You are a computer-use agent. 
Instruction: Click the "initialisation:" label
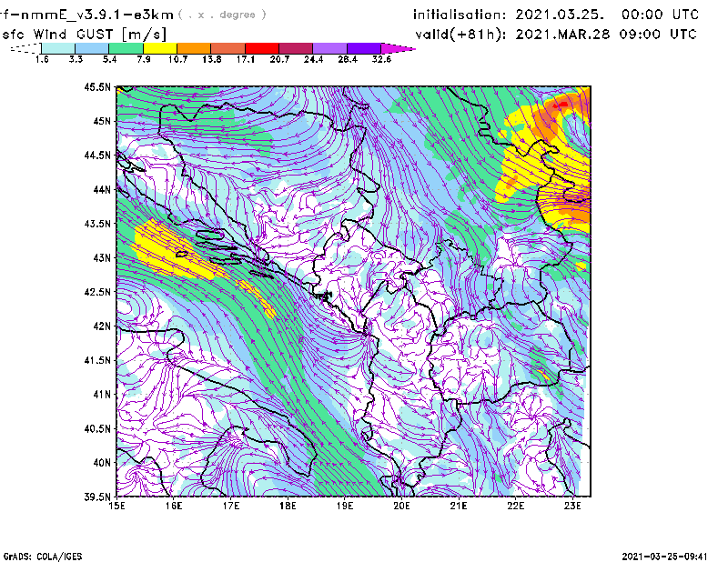tap(460, 15)
